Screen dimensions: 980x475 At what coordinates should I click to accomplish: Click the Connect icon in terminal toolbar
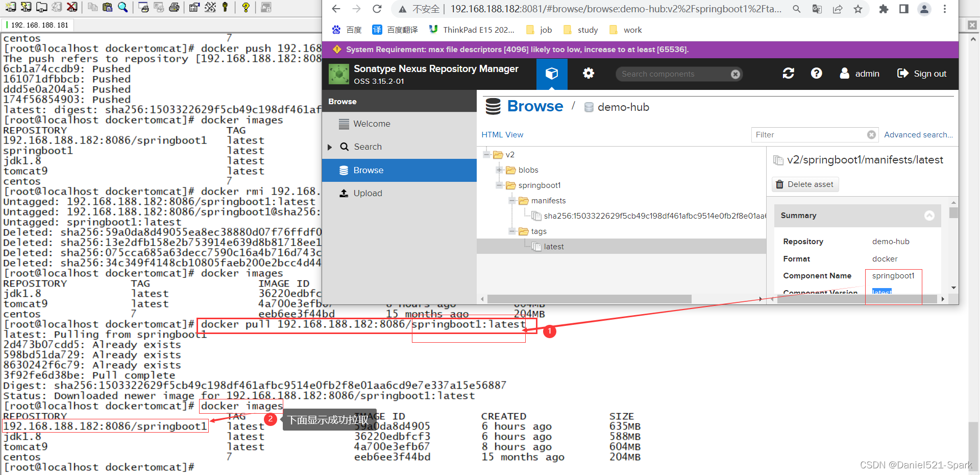11,7
